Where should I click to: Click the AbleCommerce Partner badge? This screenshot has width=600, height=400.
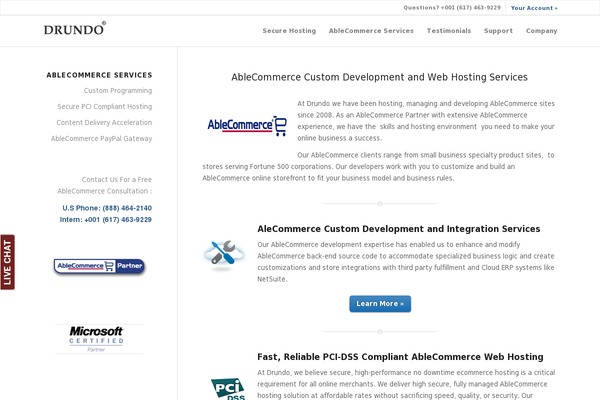[x=99, y=266]
